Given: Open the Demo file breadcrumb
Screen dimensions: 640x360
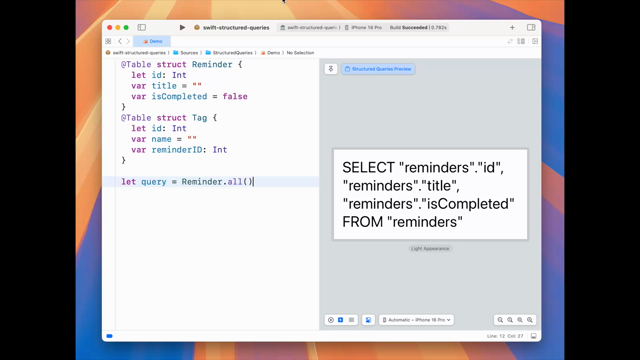Looking at the screenshot, I should [x=271, y=53].
